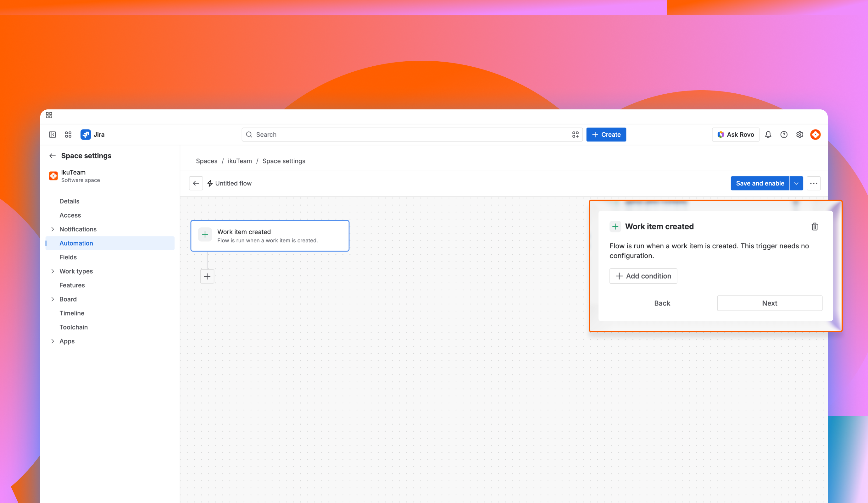The height and width of the screenshot is (503, 868).
Task: Open the more actions ellipsis menu
Action: 814,184
